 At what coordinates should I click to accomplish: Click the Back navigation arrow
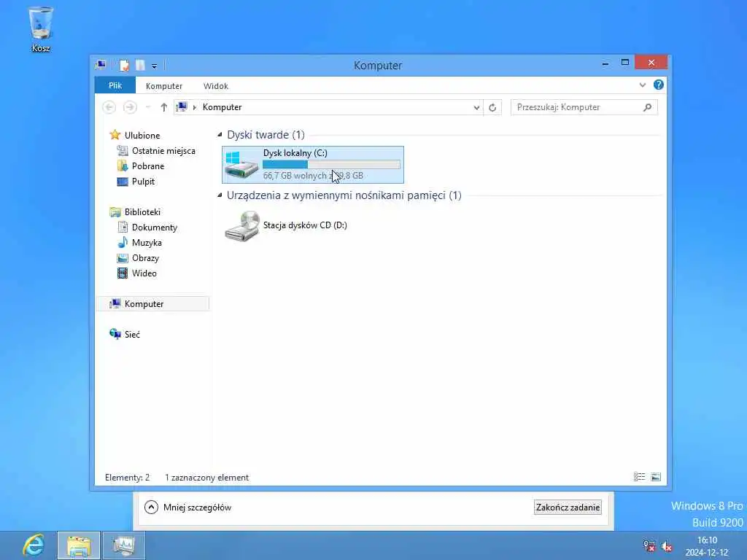pyautogui.click(x=109, y=107)
